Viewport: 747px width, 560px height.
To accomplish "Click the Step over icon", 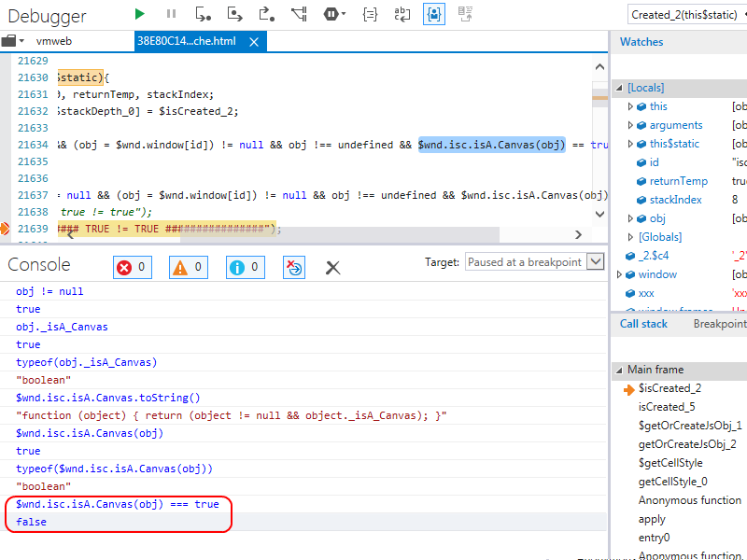I will (235, 14).
